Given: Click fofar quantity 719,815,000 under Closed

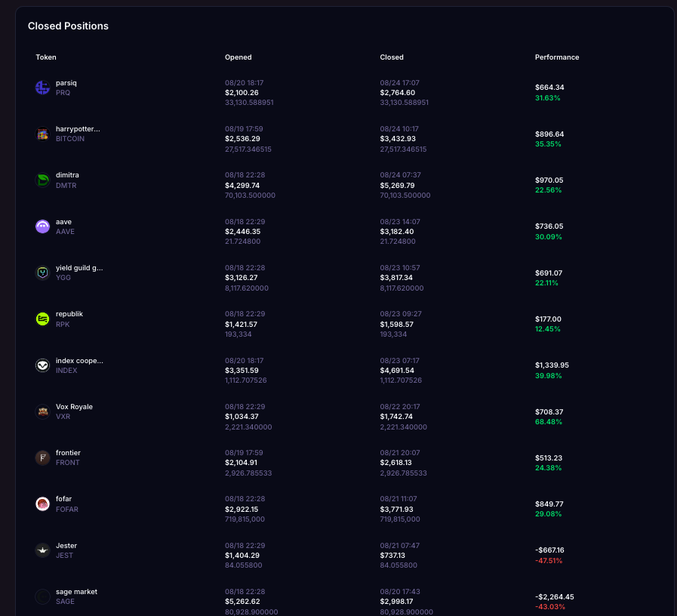Looking at the screenshot, I should (x=400, y=519).
